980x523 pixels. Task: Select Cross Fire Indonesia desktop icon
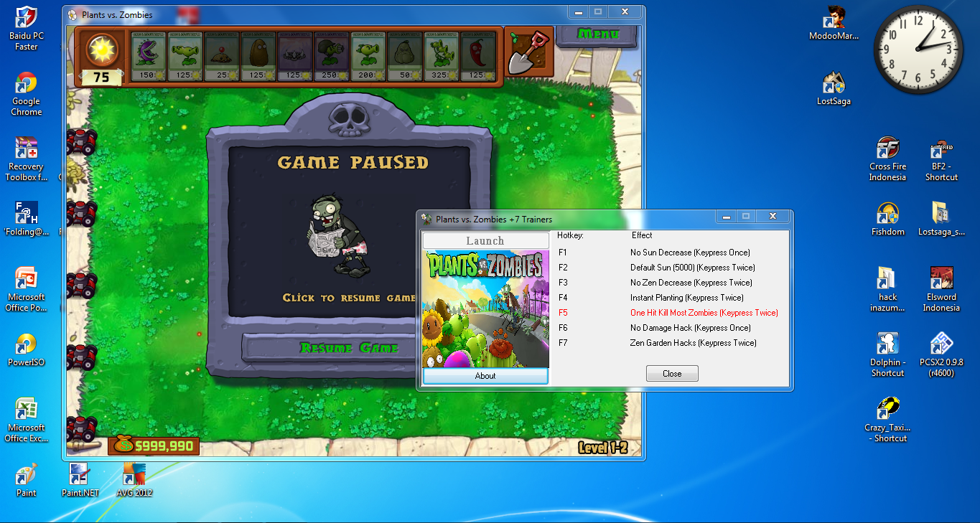888,159
